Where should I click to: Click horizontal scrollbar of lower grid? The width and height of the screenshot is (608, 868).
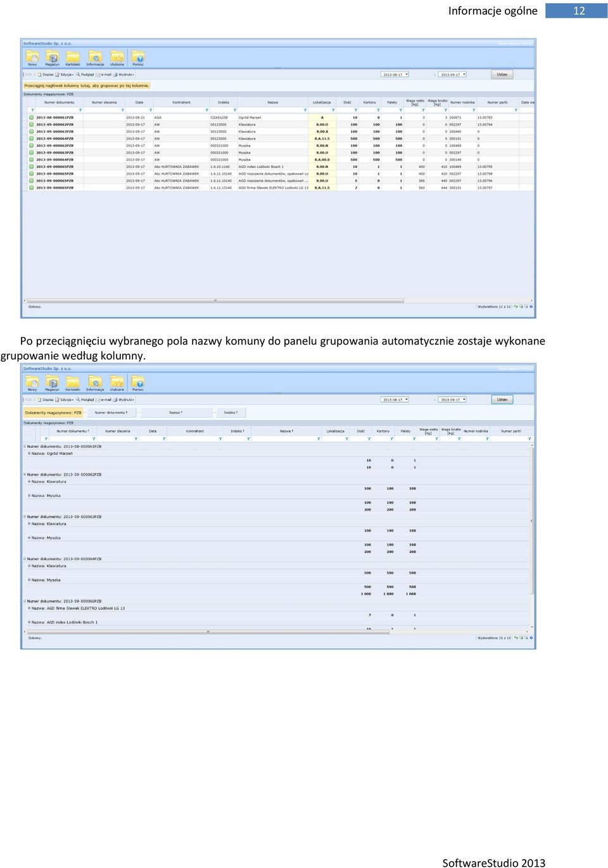tap(208, 632)
